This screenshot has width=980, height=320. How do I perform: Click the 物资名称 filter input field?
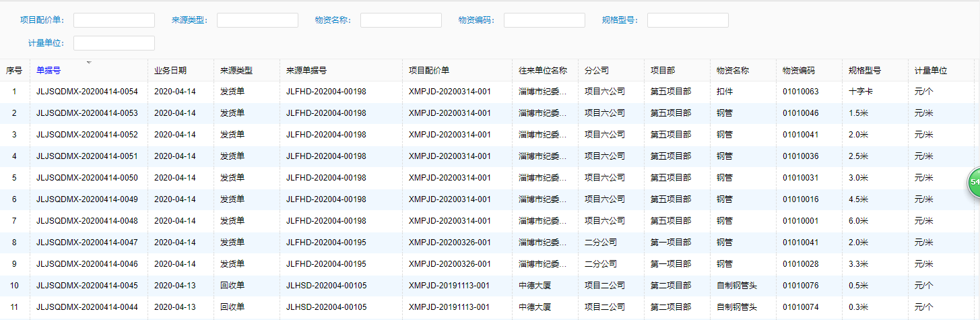tap(401, 20)
